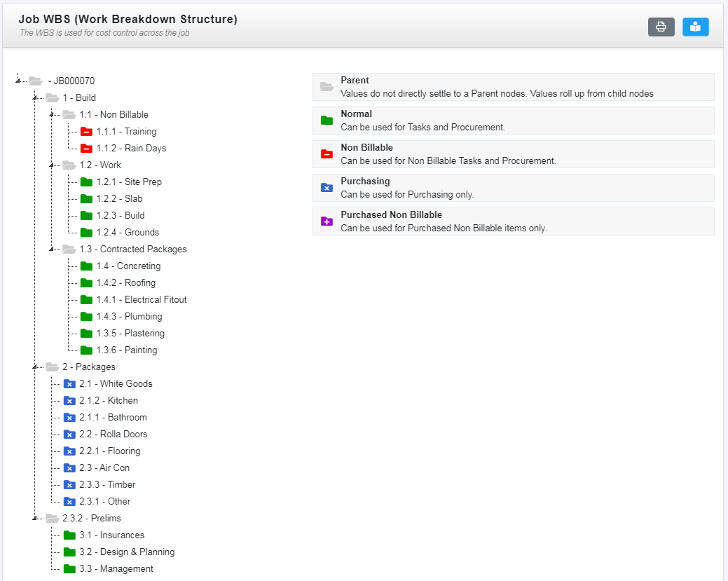The image size is (728, 581).
Task: Click the green folder icon for 1.2.3 Build
Action: [x=86, y=215]
